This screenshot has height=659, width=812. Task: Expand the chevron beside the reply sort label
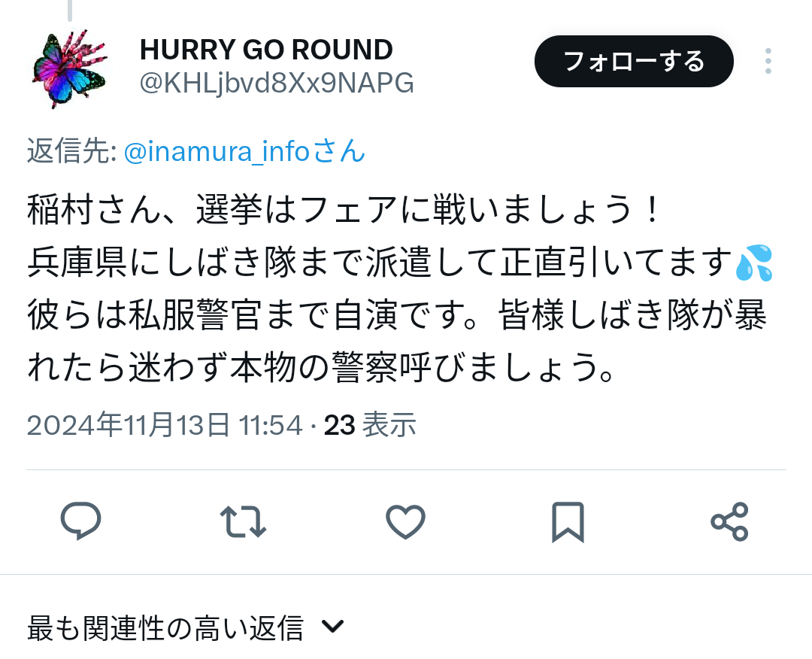point(332,627)
